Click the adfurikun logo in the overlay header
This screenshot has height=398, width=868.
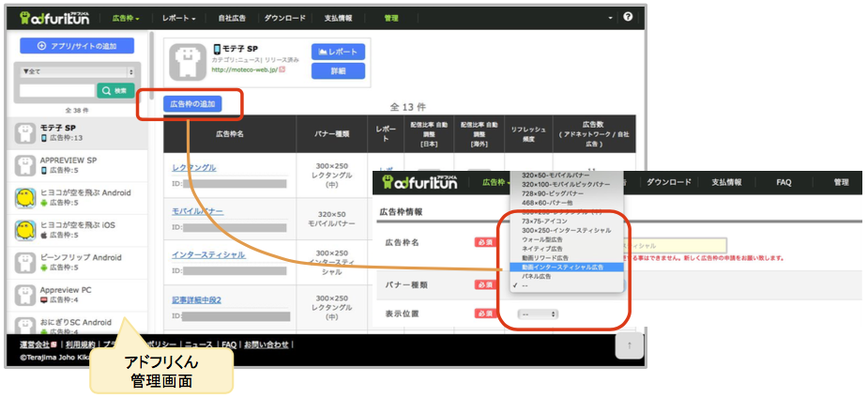click(419, 183)
